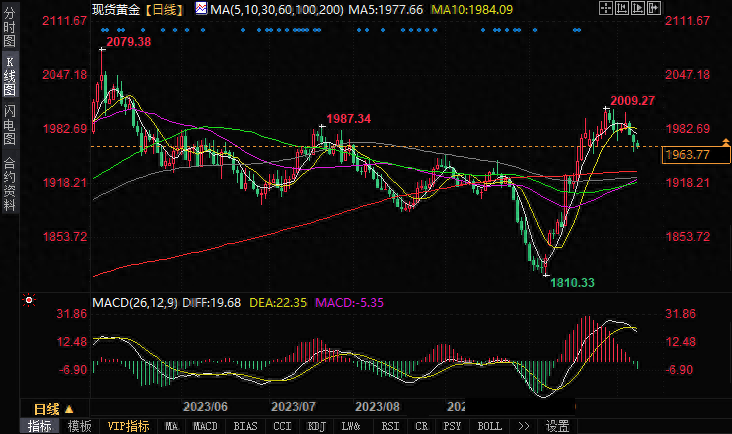
Task: Click the shift chart right arrow icon
Action: [x=654, y=8]
